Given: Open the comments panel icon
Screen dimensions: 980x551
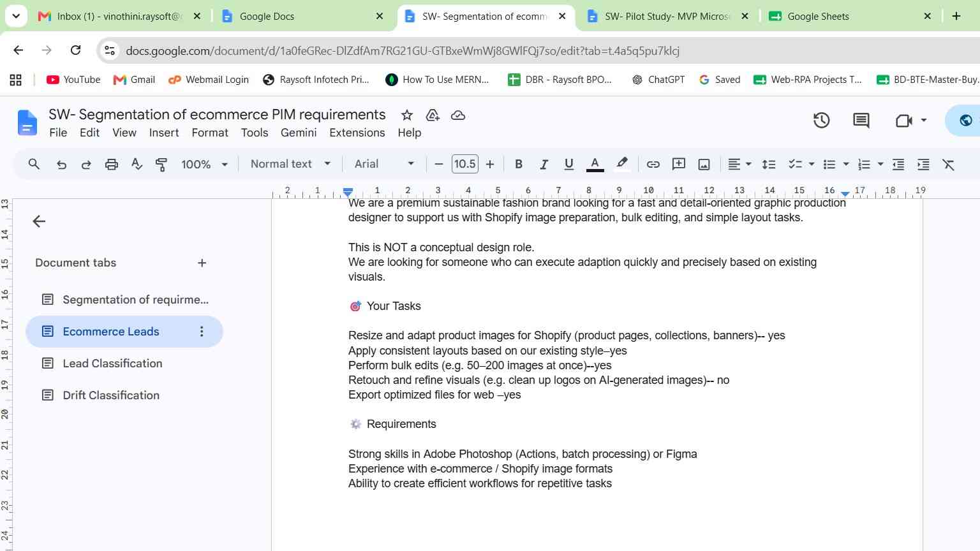Looking at the screenshot, I should tap(861, 120).
